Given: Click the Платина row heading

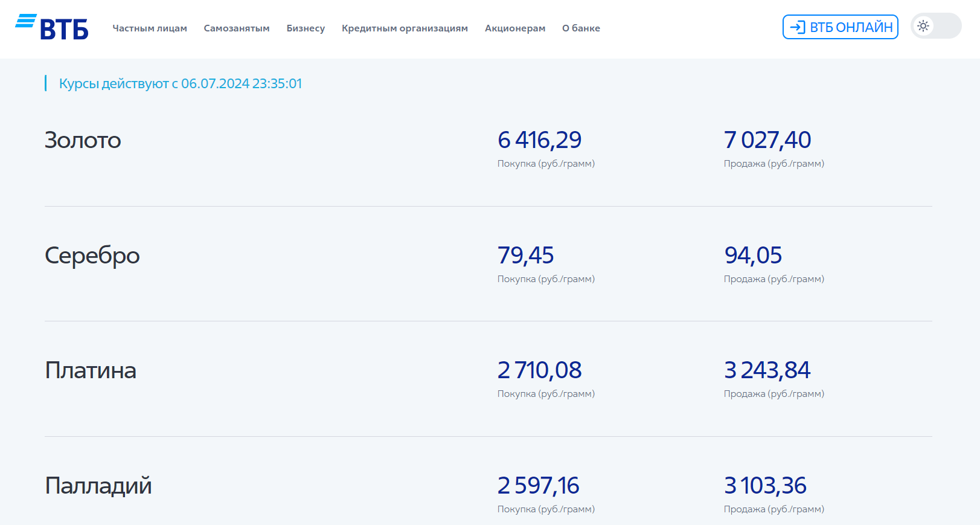Looking at the screenshot, I should 91,370.
